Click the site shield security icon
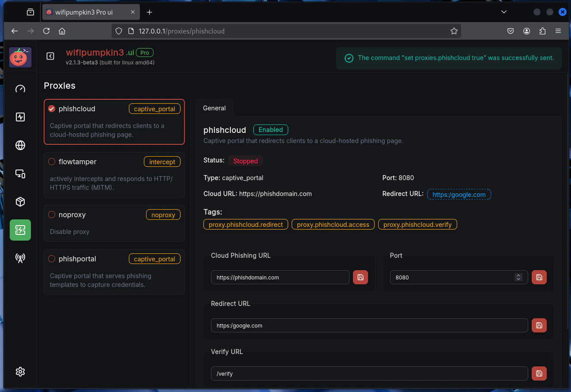Screen dimensions: 571x392 [x=118, y=31]
